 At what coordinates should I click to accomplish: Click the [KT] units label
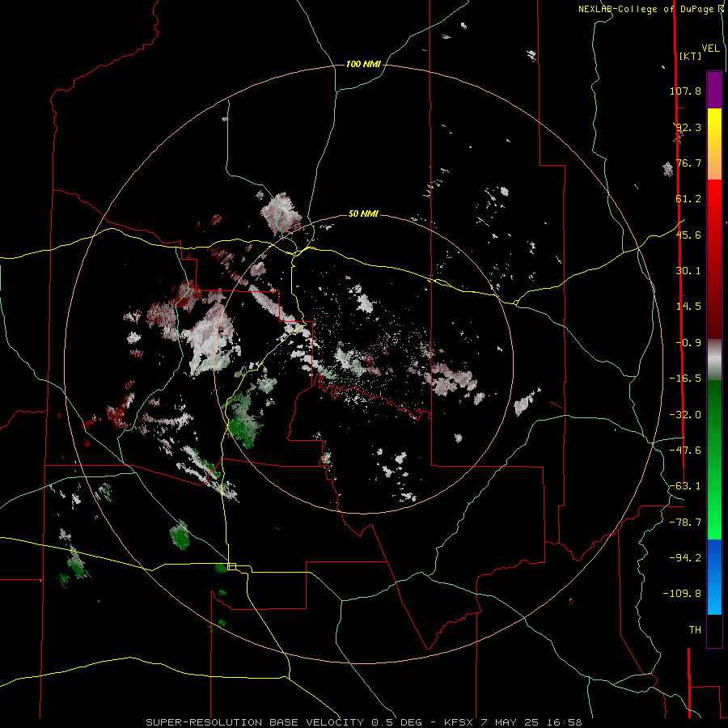pos(691,56)
